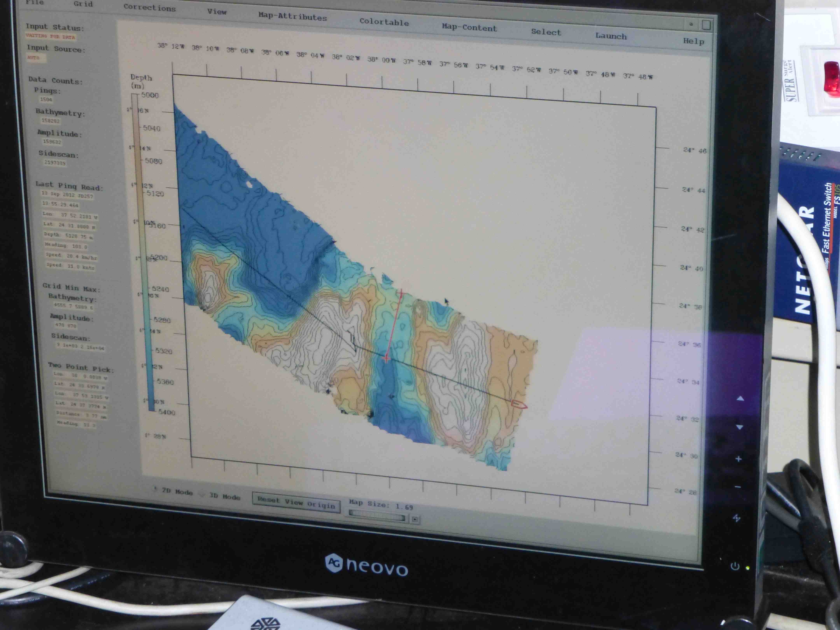Screen dimensions: 840x630
Task: Click small square button beside Map Size slider
Action: click(x=415, y=519)
